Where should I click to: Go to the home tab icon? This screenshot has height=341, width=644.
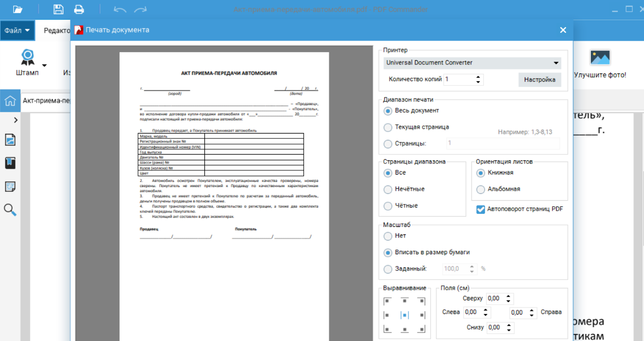pos(10,101)
